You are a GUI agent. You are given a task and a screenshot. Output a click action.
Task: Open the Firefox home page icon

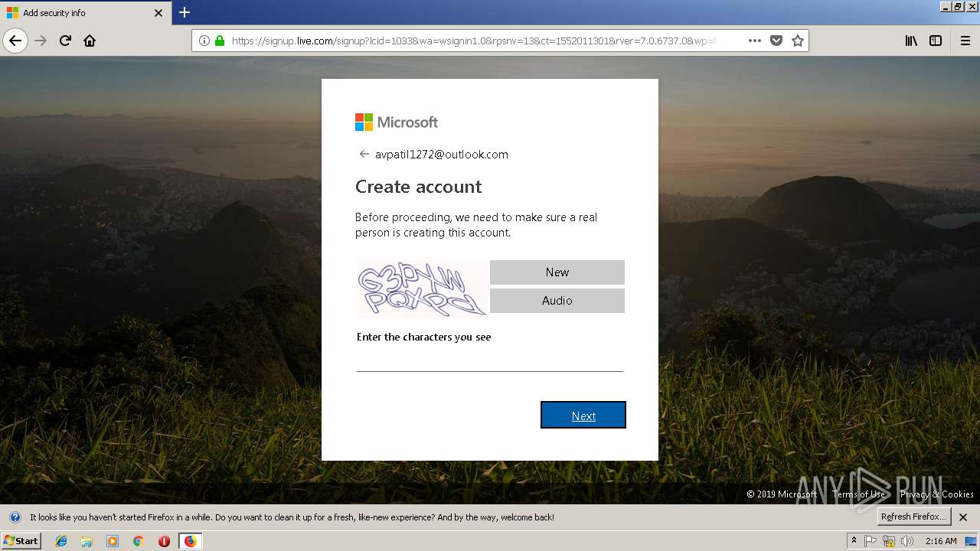point(90,41)
